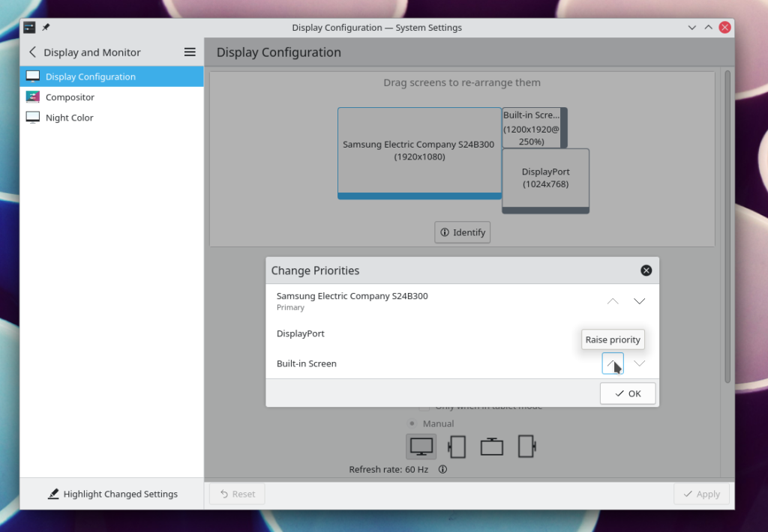Viewport: 768px width, 532px height.
Task: Open the hamburger menu in sidebar header
Action: (190, 52)
